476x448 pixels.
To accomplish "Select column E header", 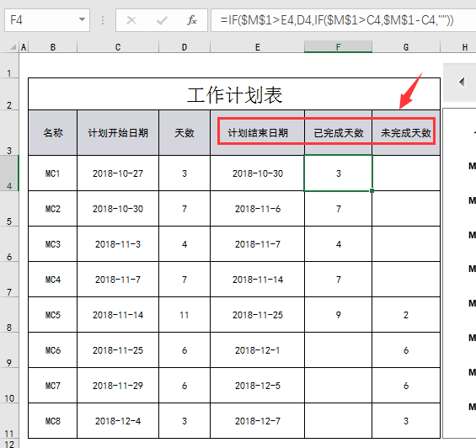I will [258, 47].
